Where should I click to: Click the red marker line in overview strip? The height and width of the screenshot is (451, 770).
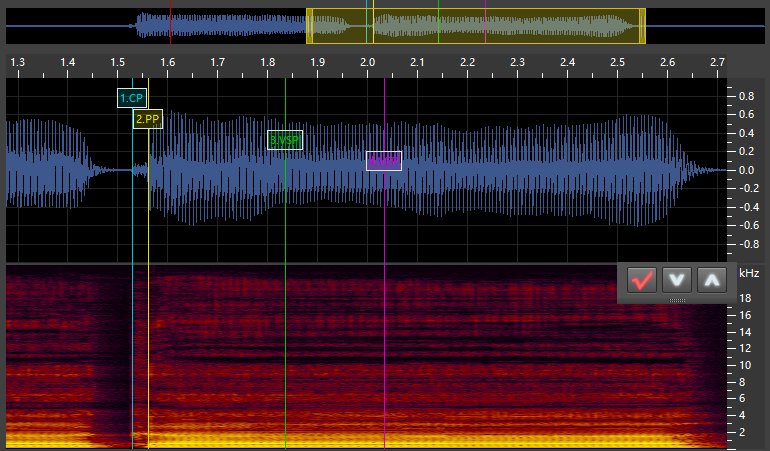click(x=170, y=22)
